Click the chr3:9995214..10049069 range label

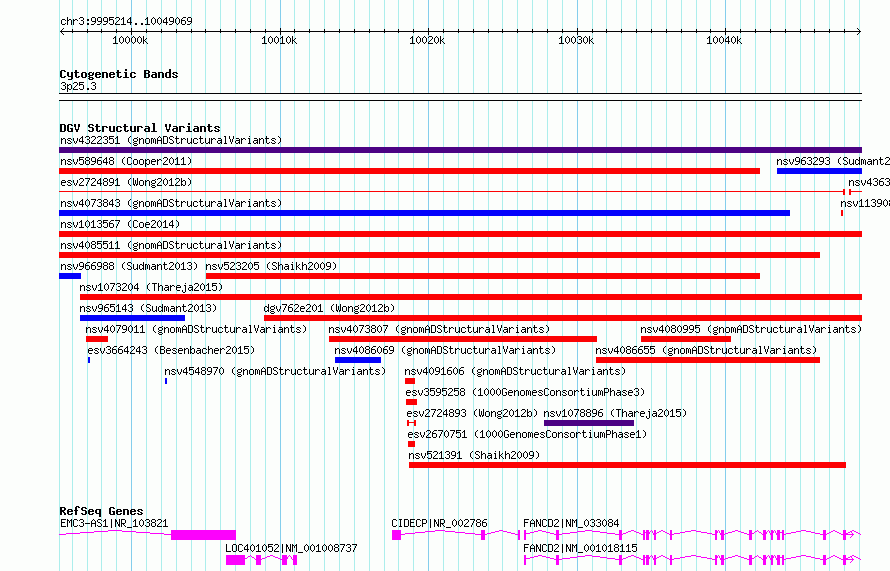click(126, 21)
